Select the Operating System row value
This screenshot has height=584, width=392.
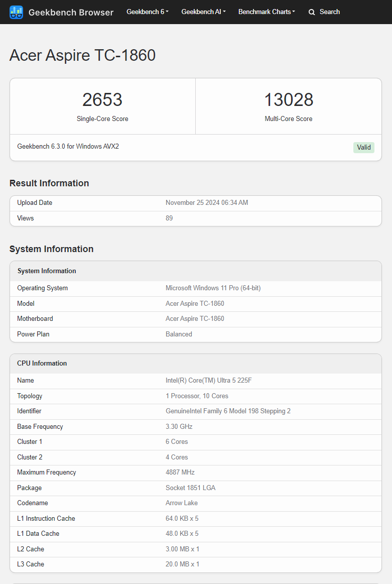click(x=213, y=288)
